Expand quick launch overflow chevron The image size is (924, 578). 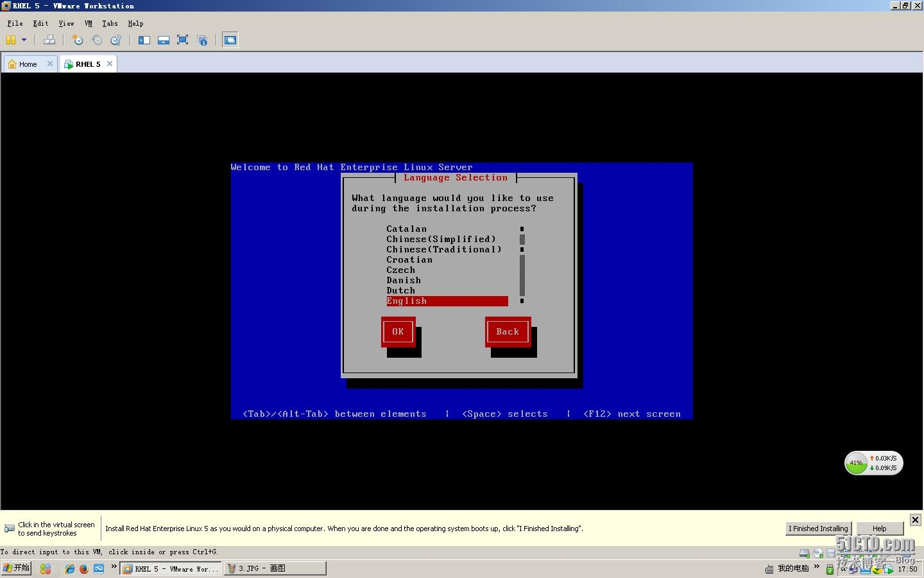point(114,566)
